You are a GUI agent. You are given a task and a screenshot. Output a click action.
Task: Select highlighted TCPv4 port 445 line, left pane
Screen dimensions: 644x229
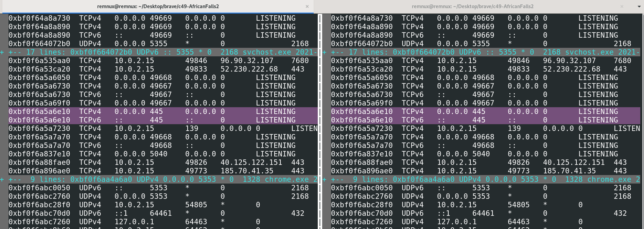click(163, 112)
